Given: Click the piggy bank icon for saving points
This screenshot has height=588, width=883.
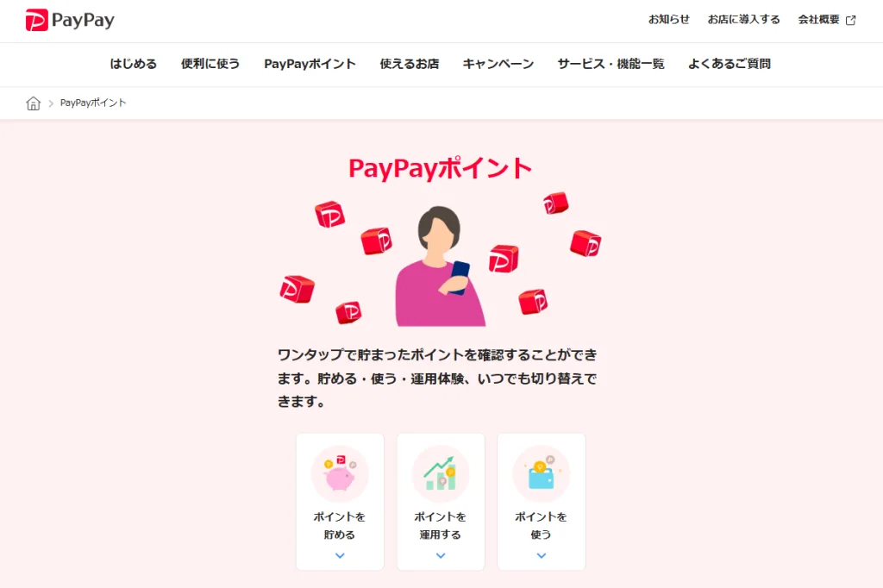Looking at the screenshot, I should coord(340,473).
